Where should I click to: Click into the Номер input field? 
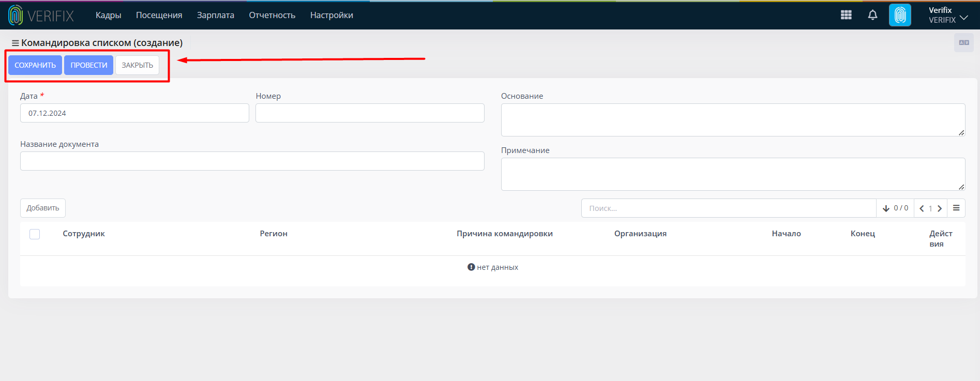tap(370, 113)
